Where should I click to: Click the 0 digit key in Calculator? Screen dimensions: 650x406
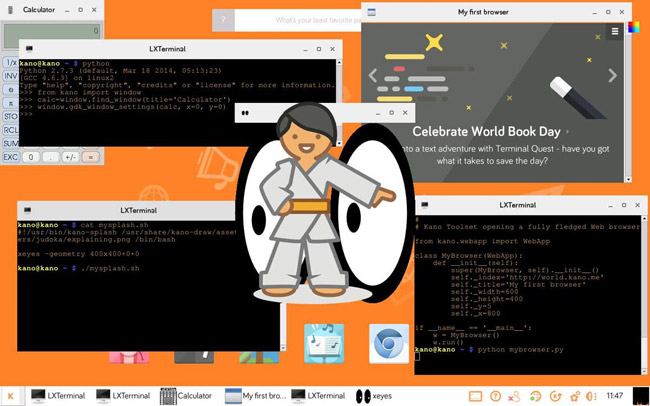coord(31,157)
